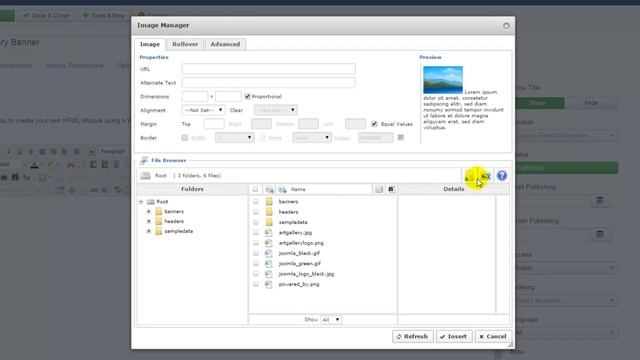Click the Refresh button
Image resolution: width=640 pixels, height=360 pixels.
pos(413,336)
